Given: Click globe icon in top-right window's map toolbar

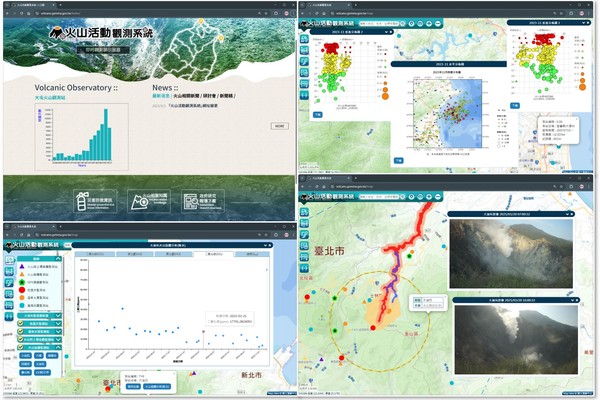Looking at the screenshot, I should click(x=420, y=24).
